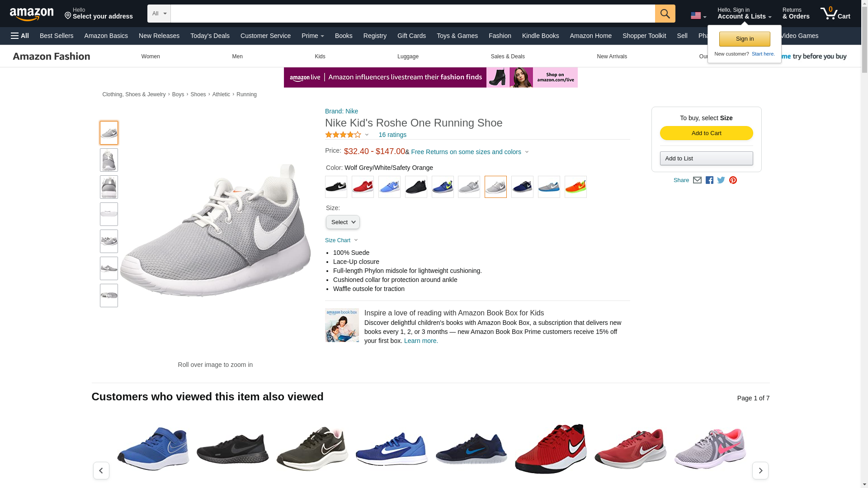Choose the red shoe color swatch
This screenshot has width=868, height=488.
click(x=363, y=187)
